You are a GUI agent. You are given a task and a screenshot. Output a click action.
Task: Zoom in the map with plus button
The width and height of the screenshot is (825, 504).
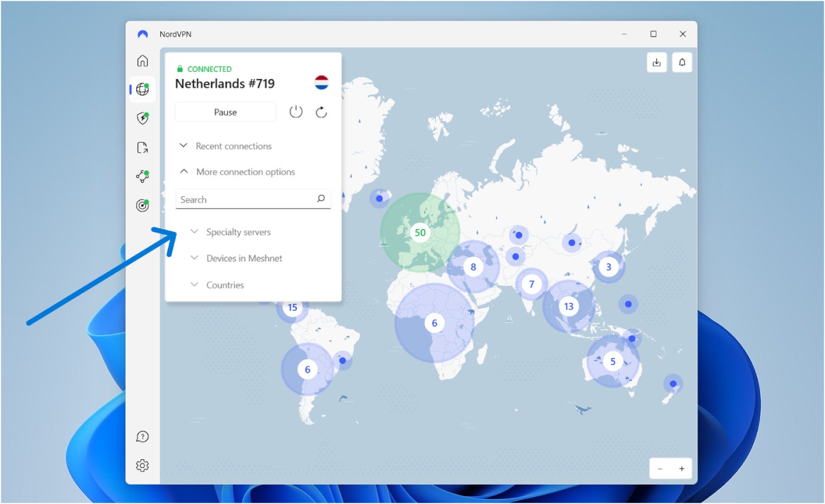coord(681,469)
